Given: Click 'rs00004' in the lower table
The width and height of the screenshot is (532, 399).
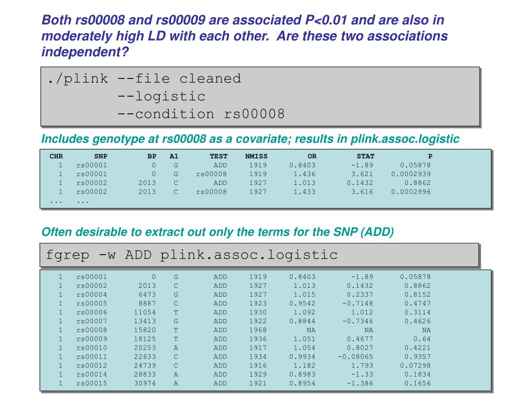Looking at the screenshot, I should [91, 295].
